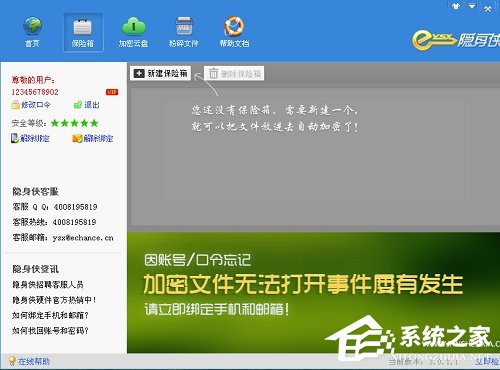
Task: Click the green icon next to 退出
Action: 78,105
